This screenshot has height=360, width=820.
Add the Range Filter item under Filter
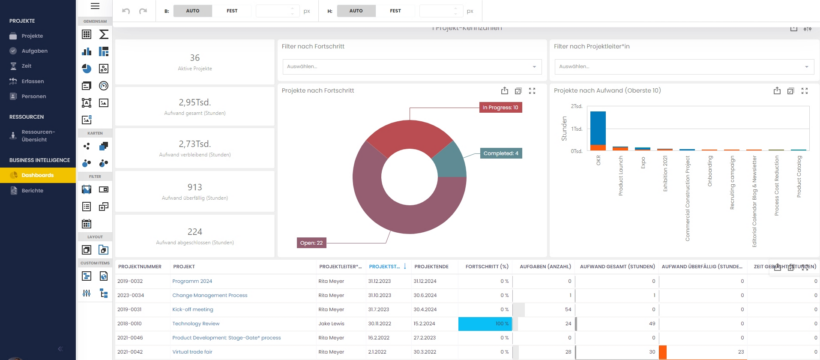pyautogui.click(x=87, y=189)
